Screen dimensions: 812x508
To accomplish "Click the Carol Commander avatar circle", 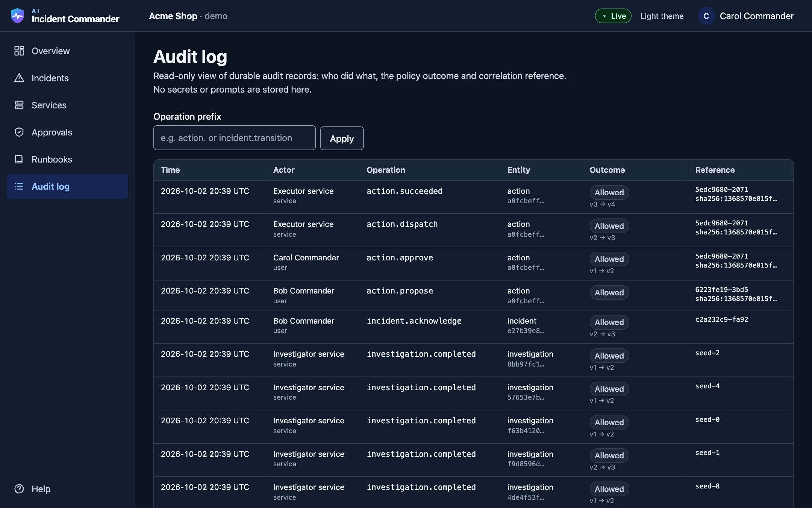I will coord(706,16).
